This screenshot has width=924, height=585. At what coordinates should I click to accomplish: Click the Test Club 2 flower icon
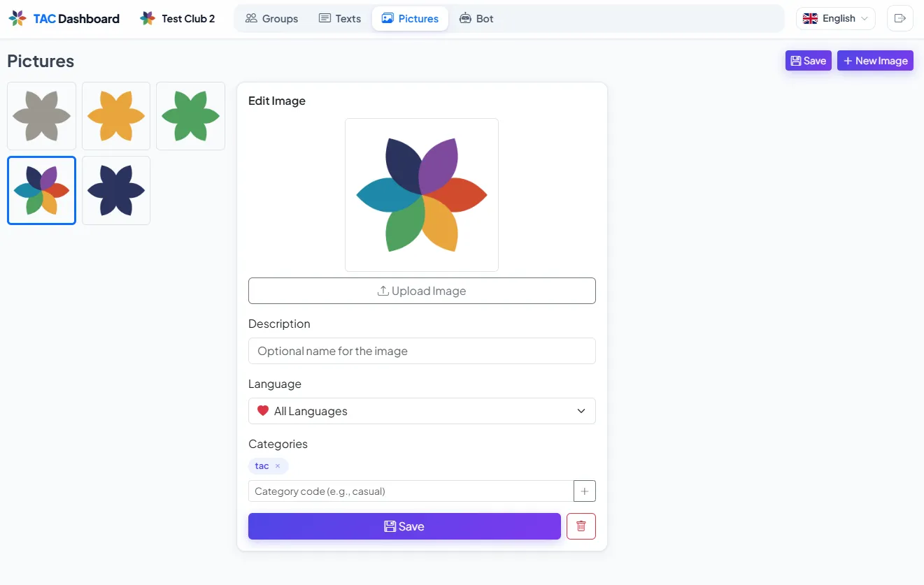click(147, 18)
